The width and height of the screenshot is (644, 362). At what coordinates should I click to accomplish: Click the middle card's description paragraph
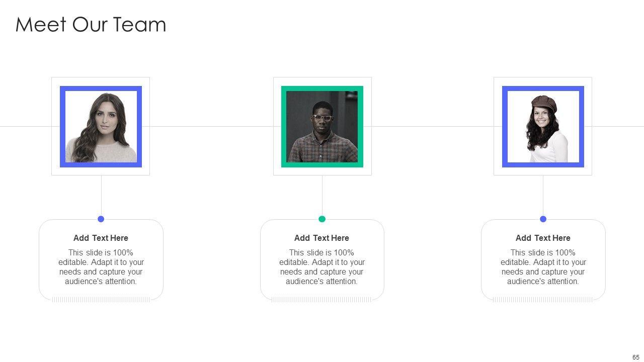[x=321, y=267]
